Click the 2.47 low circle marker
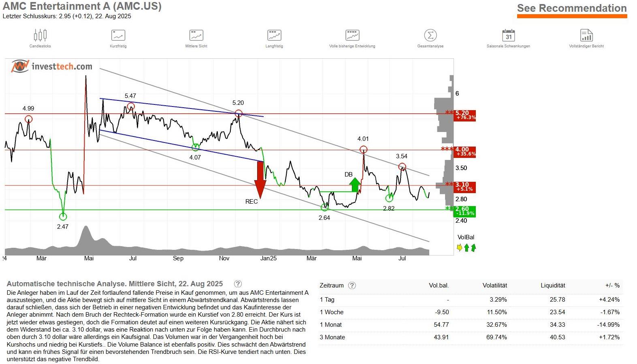The height and width of the screenshot is (364, 637). [63, 217]
